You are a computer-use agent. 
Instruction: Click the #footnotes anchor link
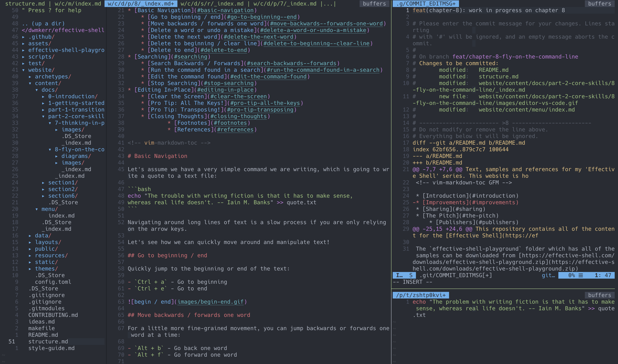tap(230, 123)
